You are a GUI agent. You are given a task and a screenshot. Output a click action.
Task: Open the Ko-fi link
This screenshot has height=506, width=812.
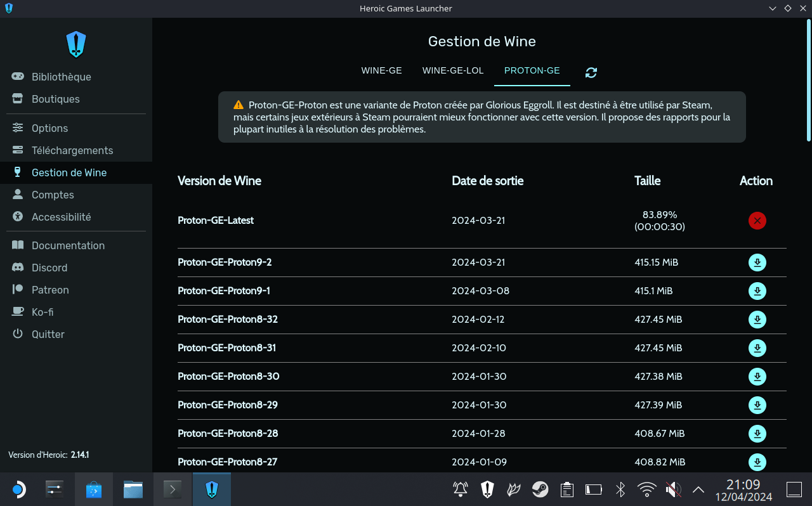click(76, 312)
